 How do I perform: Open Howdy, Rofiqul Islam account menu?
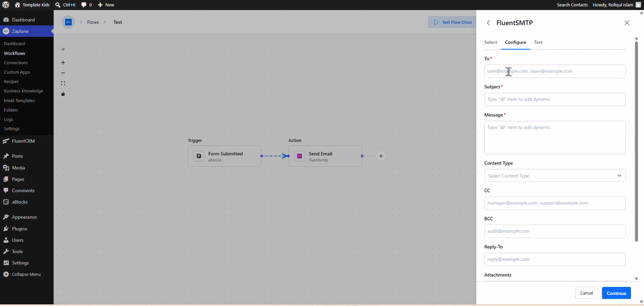tap(617, 5)
